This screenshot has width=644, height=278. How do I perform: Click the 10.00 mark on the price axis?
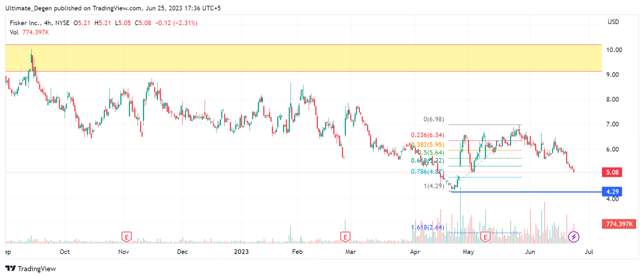(613, 50)
